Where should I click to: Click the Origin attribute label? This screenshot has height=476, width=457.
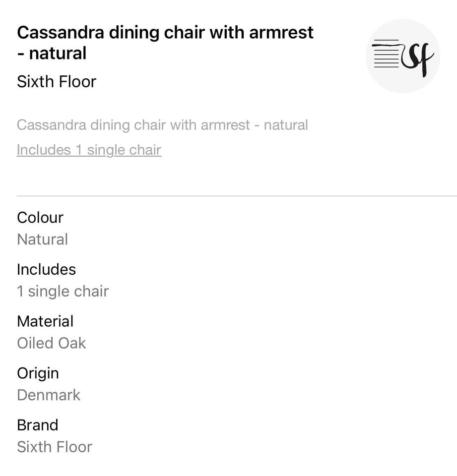click(x=38, y=373)
